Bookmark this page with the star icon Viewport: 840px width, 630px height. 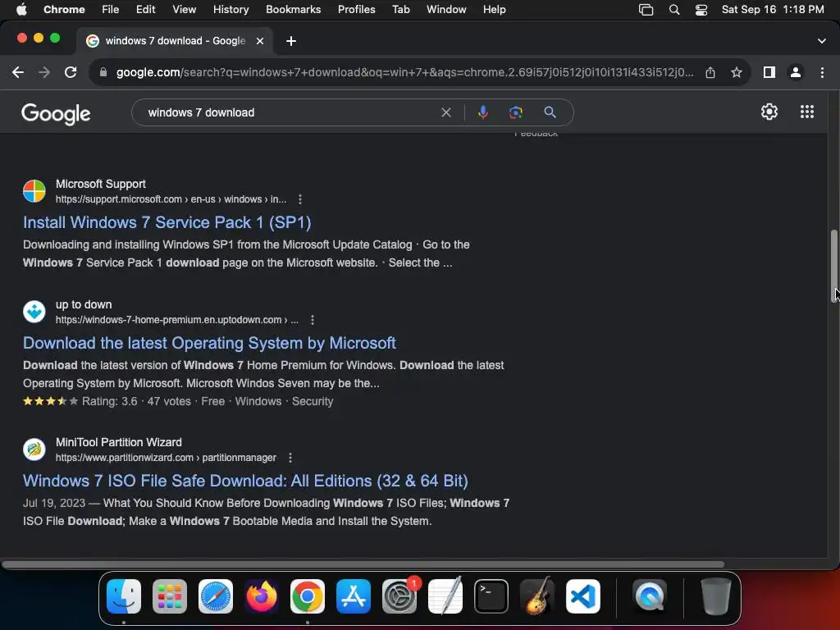[x=737, y=72]
